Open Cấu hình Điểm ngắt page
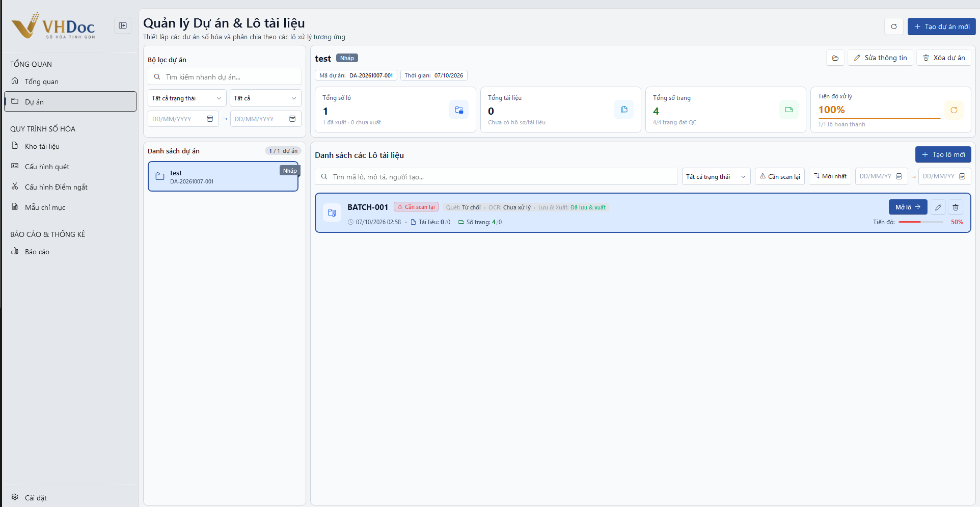Viewport: 980px width, 507px height. click(x=70, y=187)
